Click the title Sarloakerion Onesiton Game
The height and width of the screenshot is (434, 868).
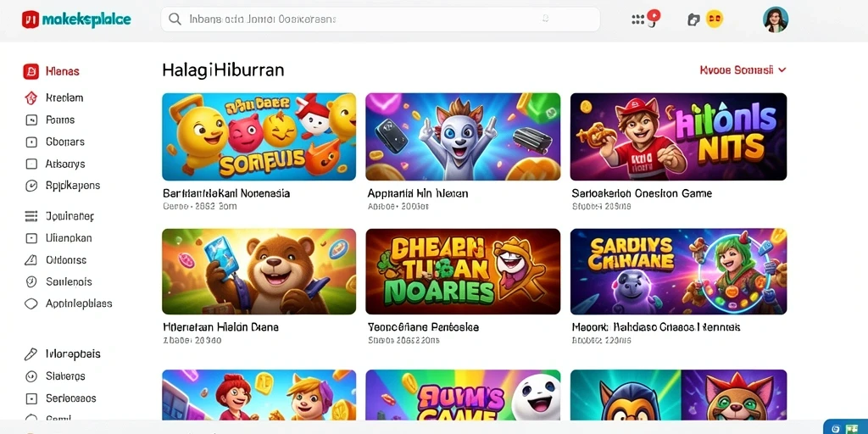[642, 194]
